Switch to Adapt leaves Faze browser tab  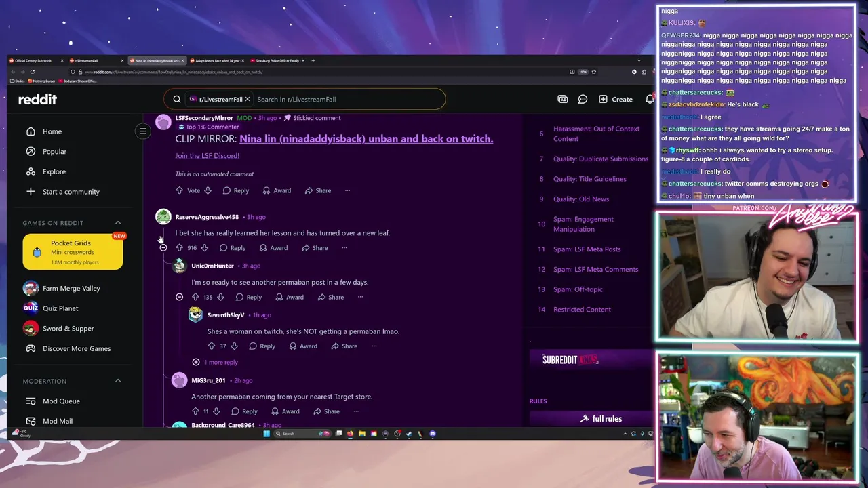218,60
